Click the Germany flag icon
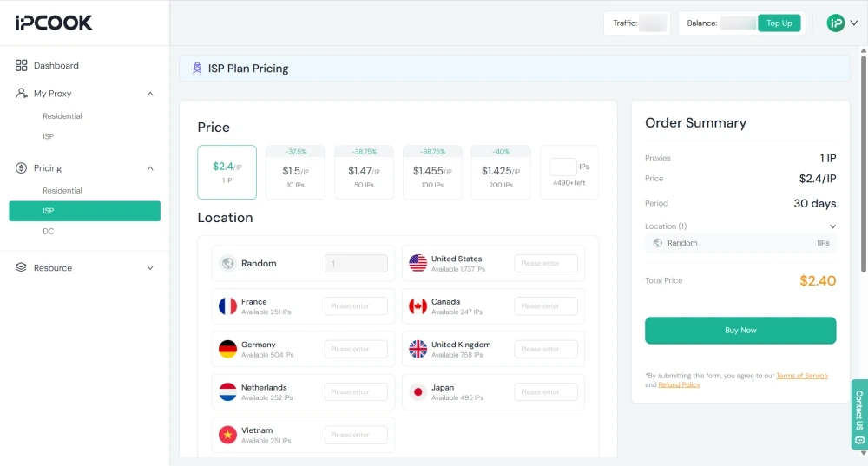Image resolution: width=868 pixels, height=466 pixels. pos(227,349)
